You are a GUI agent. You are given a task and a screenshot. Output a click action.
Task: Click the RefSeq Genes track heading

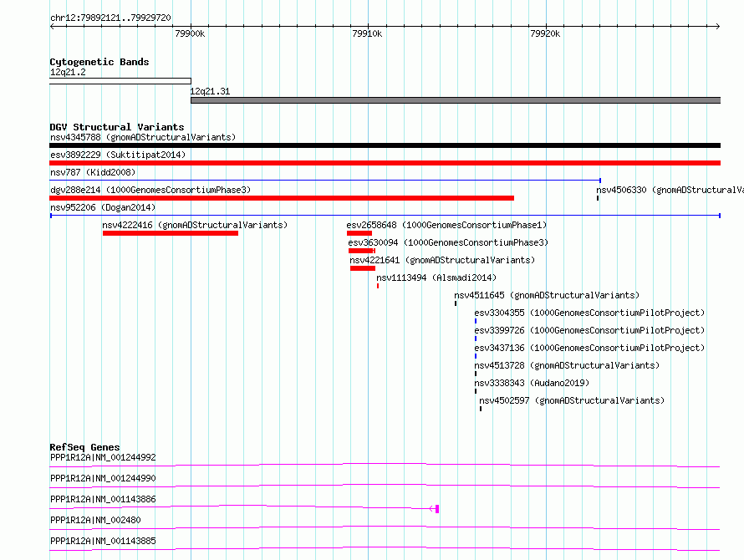[84, 447]
